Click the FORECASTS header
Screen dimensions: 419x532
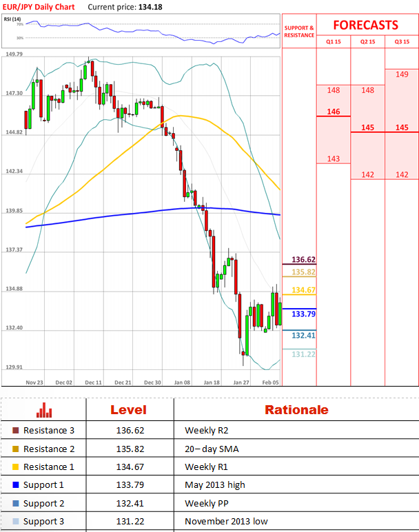(x=366, y=25)
